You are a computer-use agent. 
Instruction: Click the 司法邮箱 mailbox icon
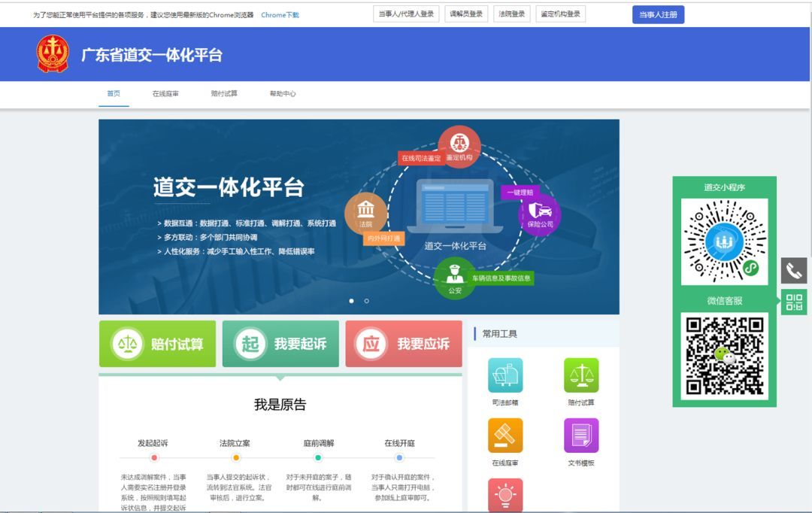[505, 375]
